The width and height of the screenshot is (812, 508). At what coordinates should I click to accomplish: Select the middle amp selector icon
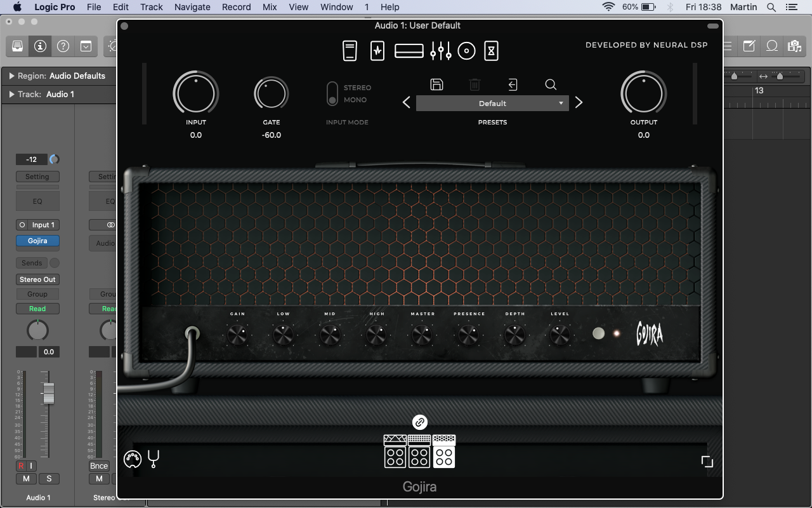[419, 451]
